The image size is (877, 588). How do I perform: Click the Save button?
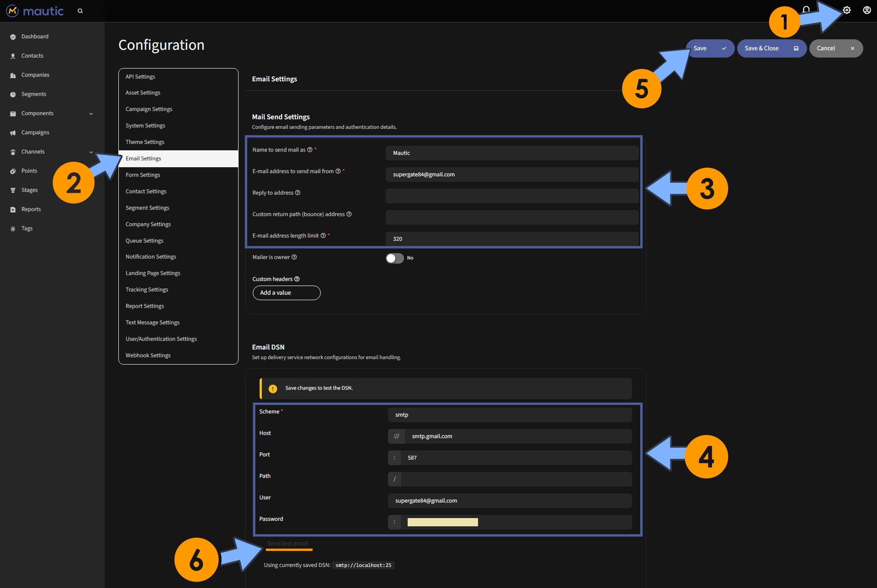click(710, 48)
